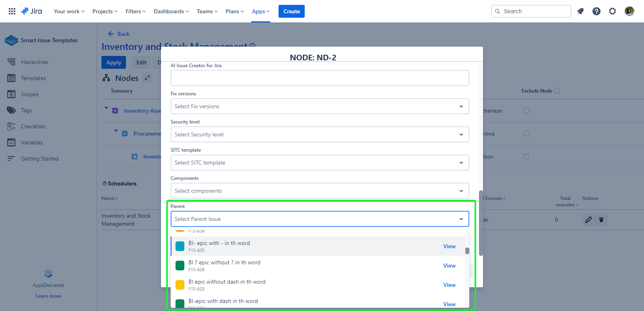Open the Projects menu

[x=105, y=11]
